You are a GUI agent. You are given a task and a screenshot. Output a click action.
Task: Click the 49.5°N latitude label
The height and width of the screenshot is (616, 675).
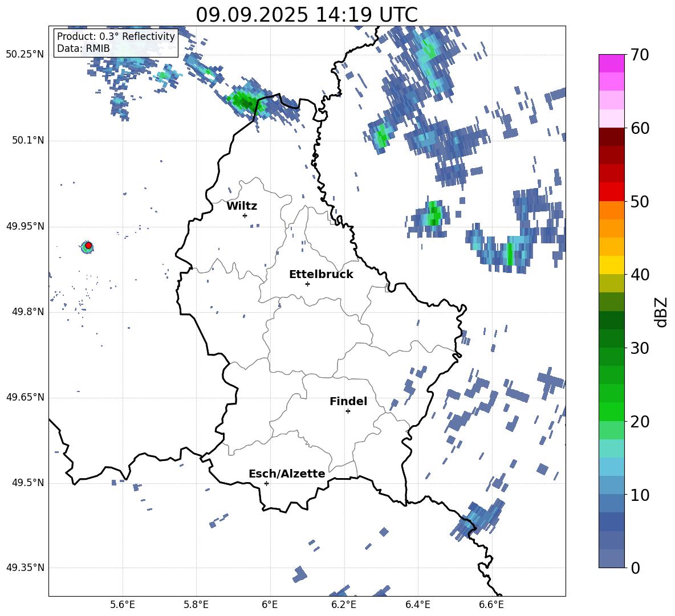[28, 483]
